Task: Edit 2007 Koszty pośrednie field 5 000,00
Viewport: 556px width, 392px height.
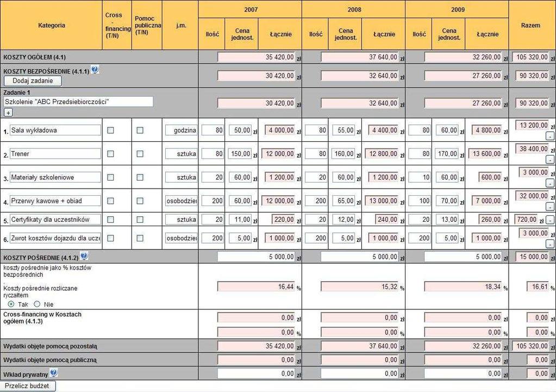Action: (x=257, y=257)
